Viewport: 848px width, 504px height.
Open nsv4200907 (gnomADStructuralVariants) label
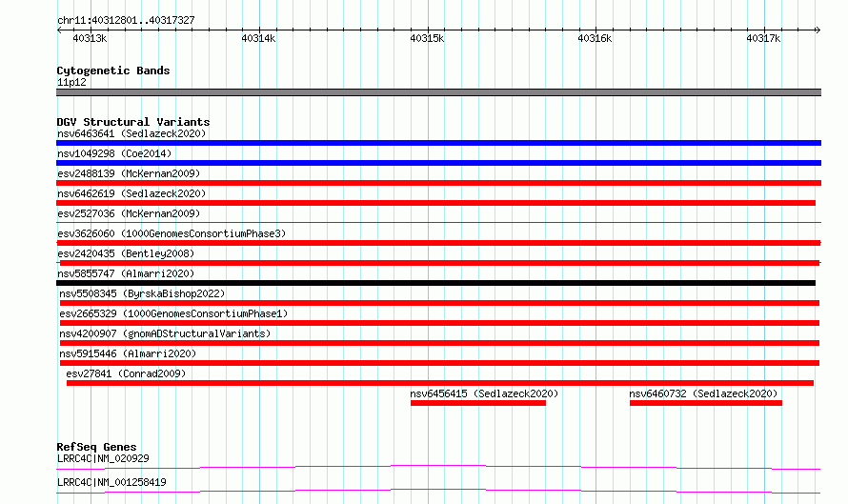(165, 333)
